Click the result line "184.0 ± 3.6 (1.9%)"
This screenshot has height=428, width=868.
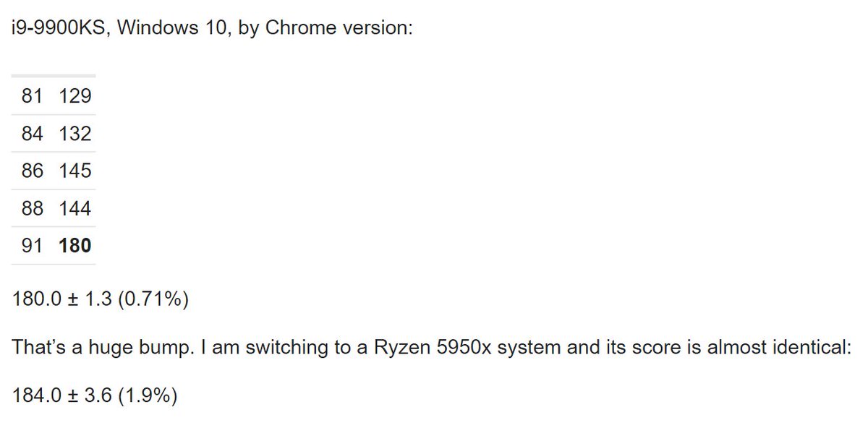(x=95, y=396)
